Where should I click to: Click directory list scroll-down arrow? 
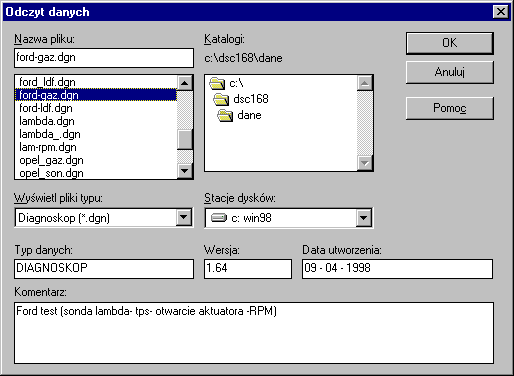(365, 163)
